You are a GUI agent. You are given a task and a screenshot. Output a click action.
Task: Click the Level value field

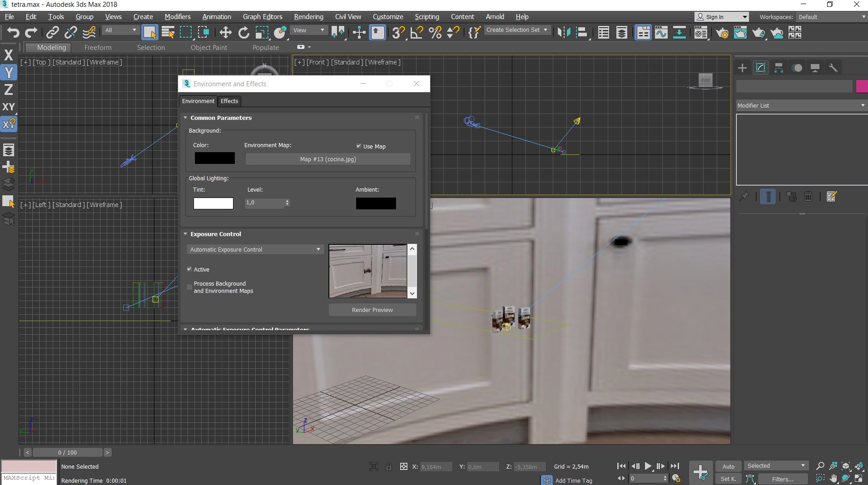pos(264,203)
